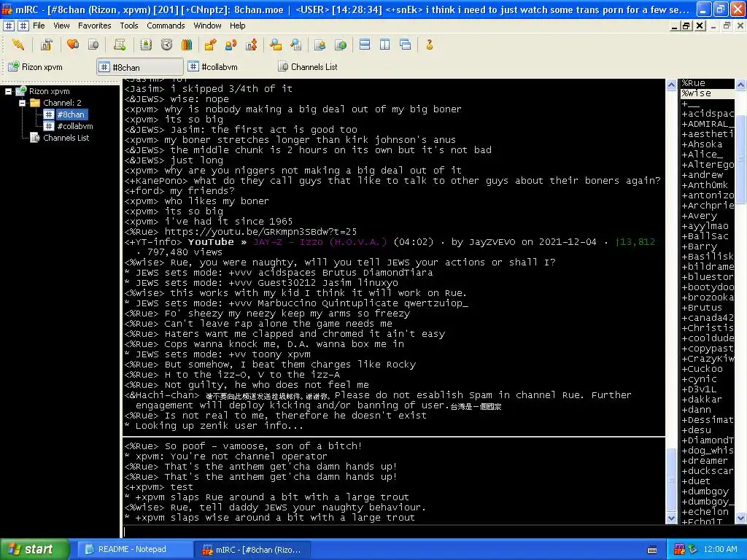
Task: Open Channels list toolbar icon
Action: pos(93,44)
